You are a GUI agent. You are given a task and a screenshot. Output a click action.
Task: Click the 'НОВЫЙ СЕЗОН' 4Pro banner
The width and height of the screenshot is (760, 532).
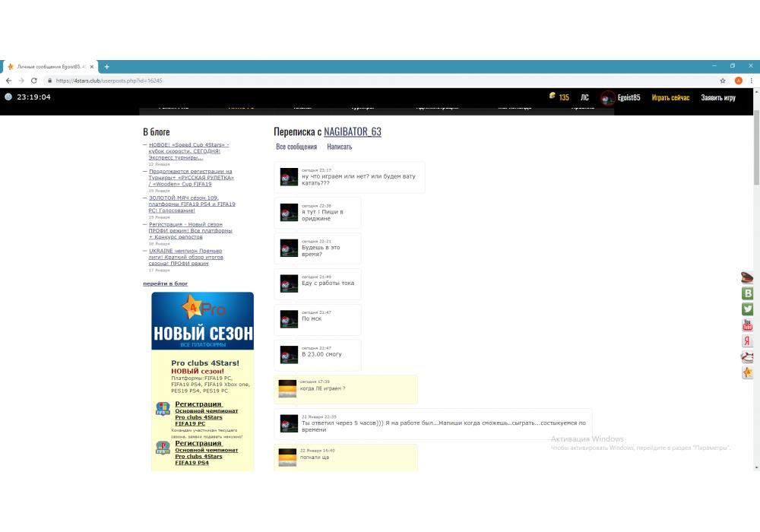203,321
